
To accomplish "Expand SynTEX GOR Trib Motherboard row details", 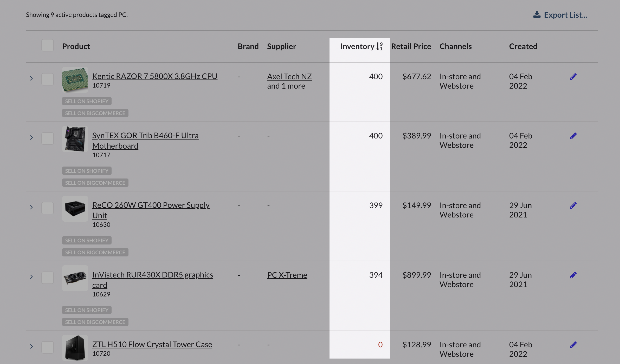I will (31, 137).
